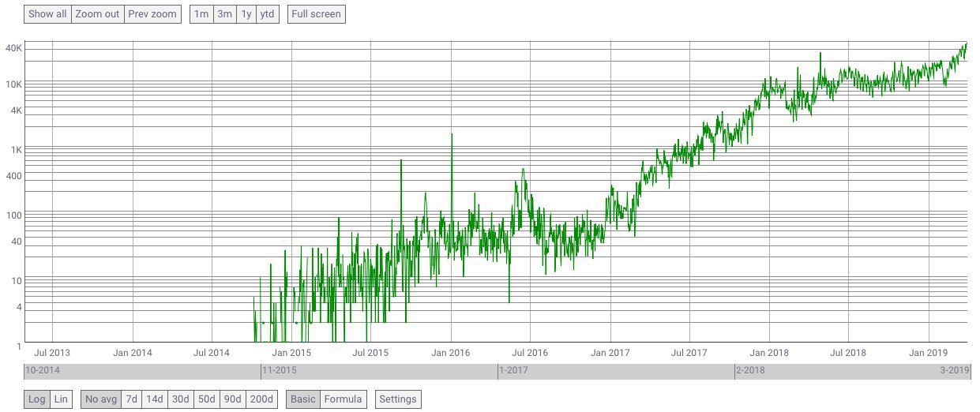Set range to ytd
The height and width of the screenshot is (412, 980).
[x=268, y=14]
